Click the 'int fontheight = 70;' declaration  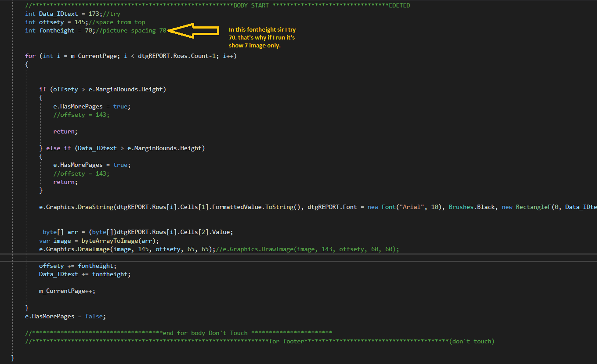(x=60, y=30)
